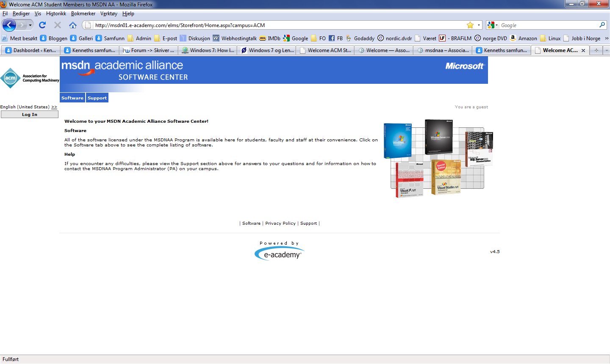610x364 pixels.
Task: Open the Mest besøkt bookmark
Action: click(x=19, y=38)
